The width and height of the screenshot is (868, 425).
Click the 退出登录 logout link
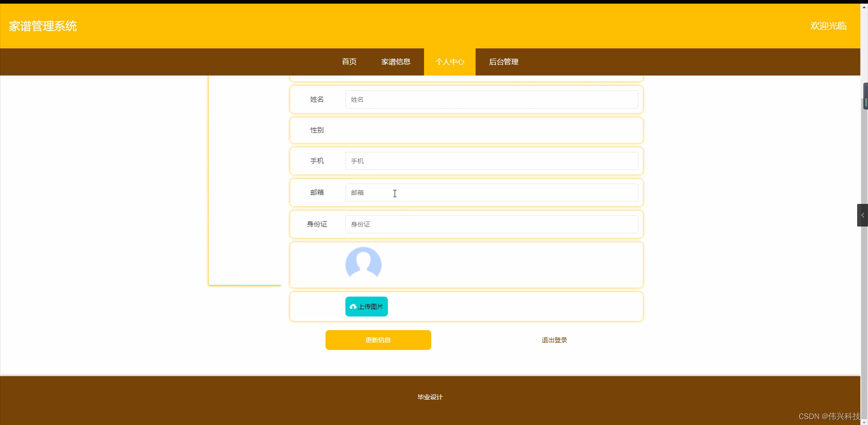point(554,340)
